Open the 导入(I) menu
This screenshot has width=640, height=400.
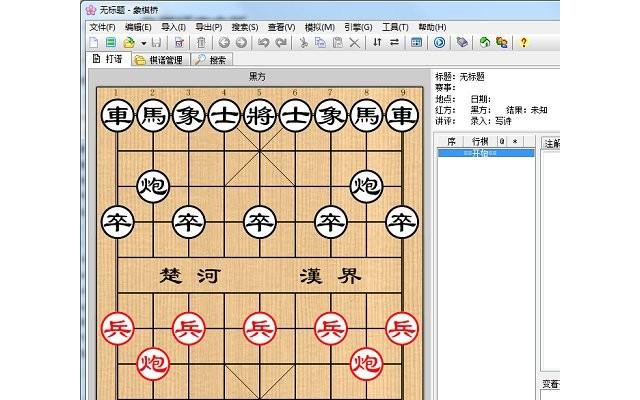(173, 27)
